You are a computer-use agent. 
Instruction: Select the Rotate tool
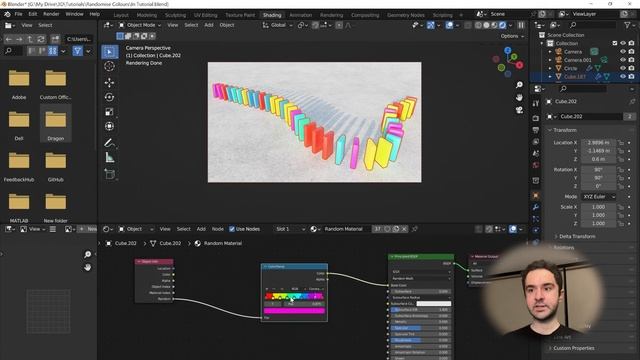(109, 97)
